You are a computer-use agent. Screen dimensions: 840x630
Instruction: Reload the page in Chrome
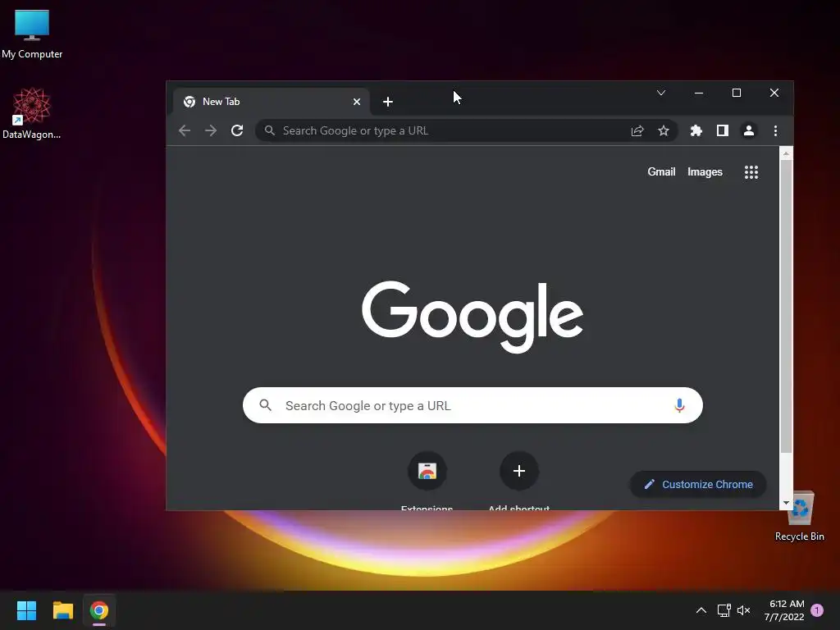[237, 130]
